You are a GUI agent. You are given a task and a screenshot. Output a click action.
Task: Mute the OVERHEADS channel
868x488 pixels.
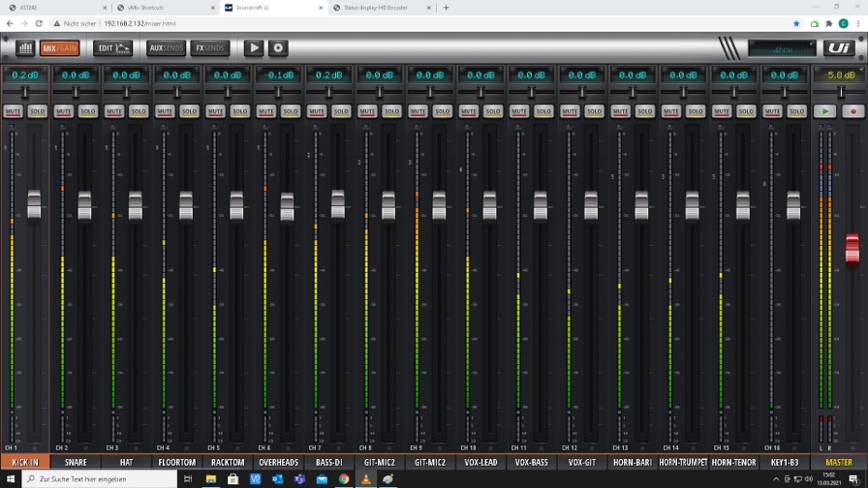coord(265,111)
